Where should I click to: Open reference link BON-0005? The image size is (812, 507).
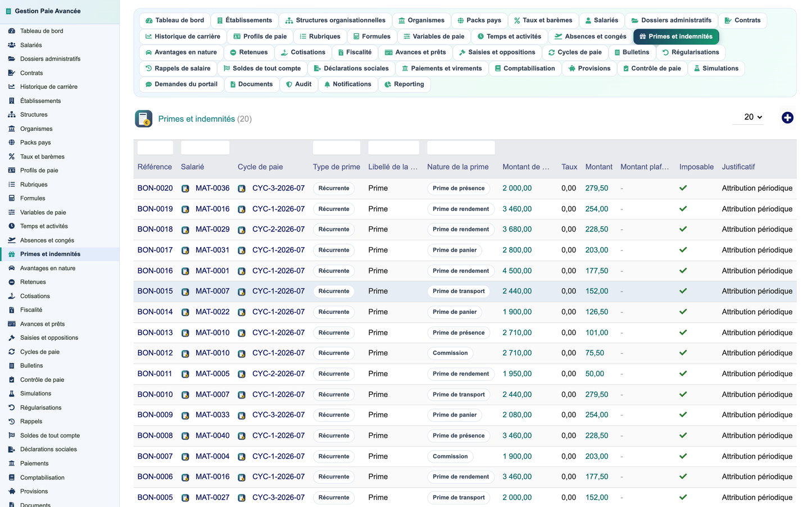[x=155, y=497]
